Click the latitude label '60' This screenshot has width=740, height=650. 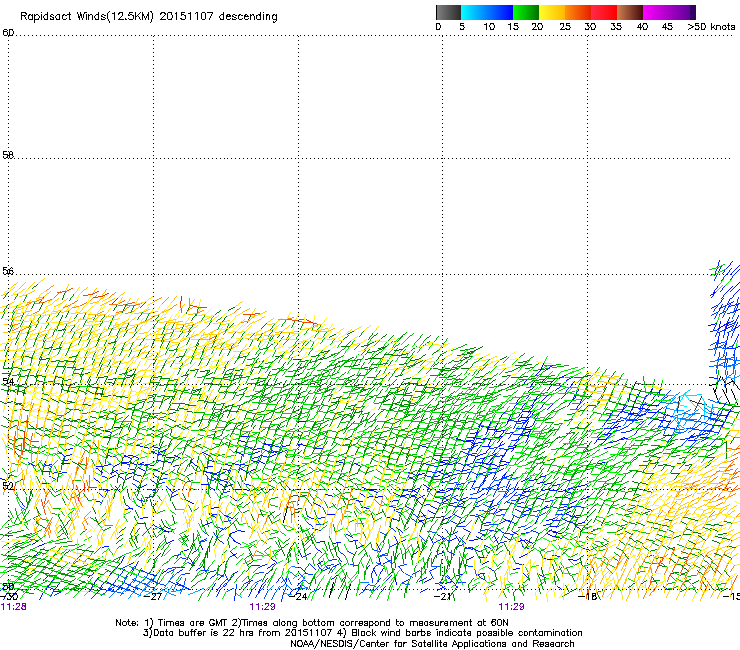click(x=8, y=33)
